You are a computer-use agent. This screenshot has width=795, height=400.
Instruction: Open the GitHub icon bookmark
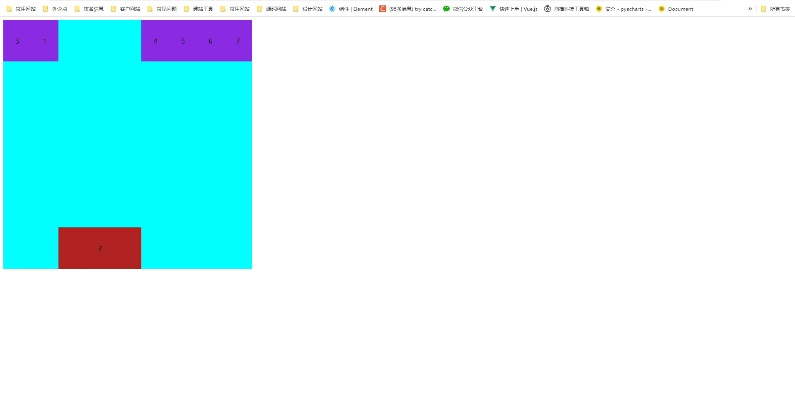click(566, 8)
